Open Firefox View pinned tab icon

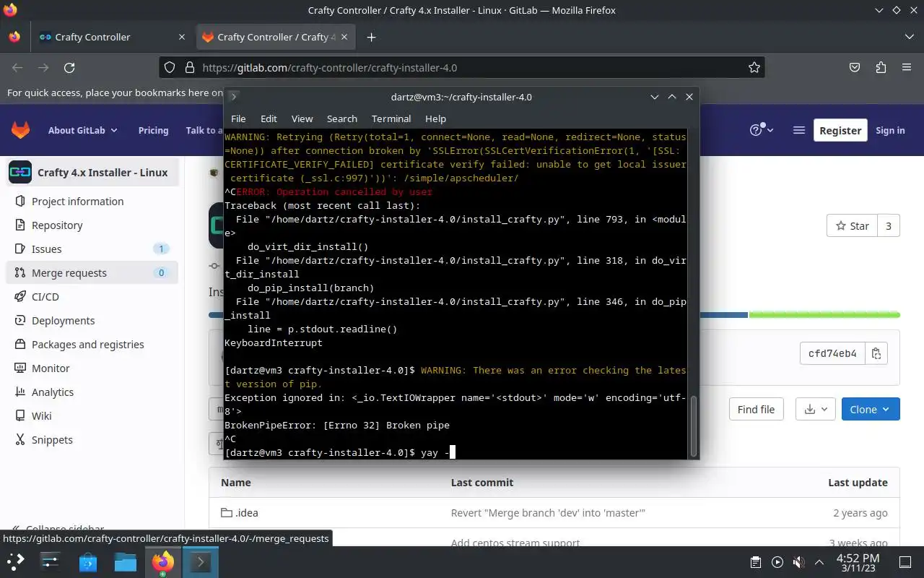tap(14, 37)
